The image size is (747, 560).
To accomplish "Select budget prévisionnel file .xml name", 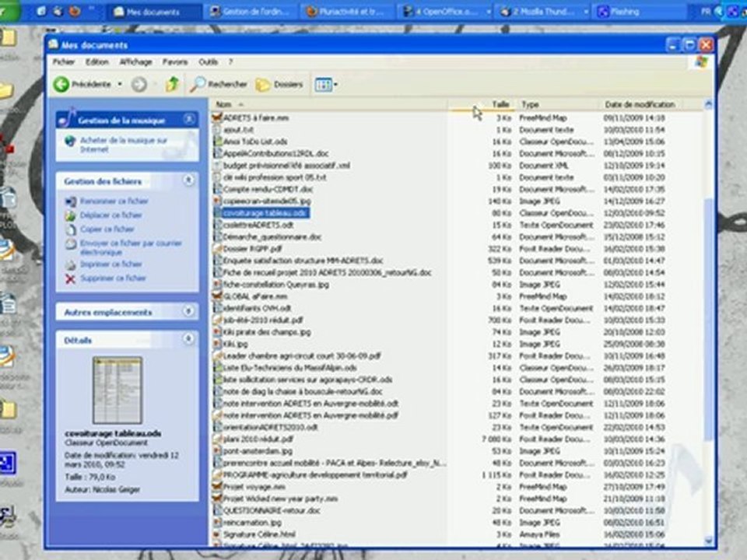I will pyautogui.click(x=286, y=165).
